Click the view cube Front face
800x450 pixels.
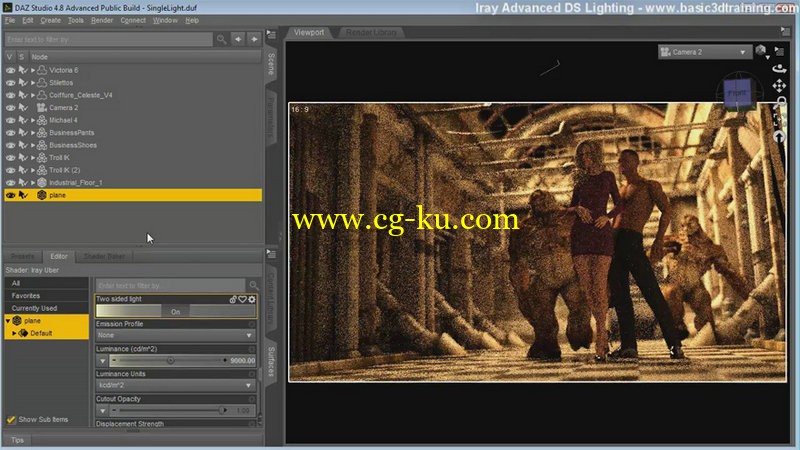pos(737,94)
